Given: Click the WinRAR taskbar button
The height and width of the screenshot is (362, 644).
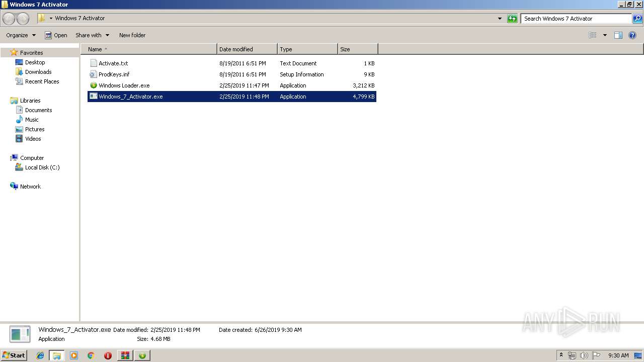Looking at the screenshot, I should tap(125, 355).
